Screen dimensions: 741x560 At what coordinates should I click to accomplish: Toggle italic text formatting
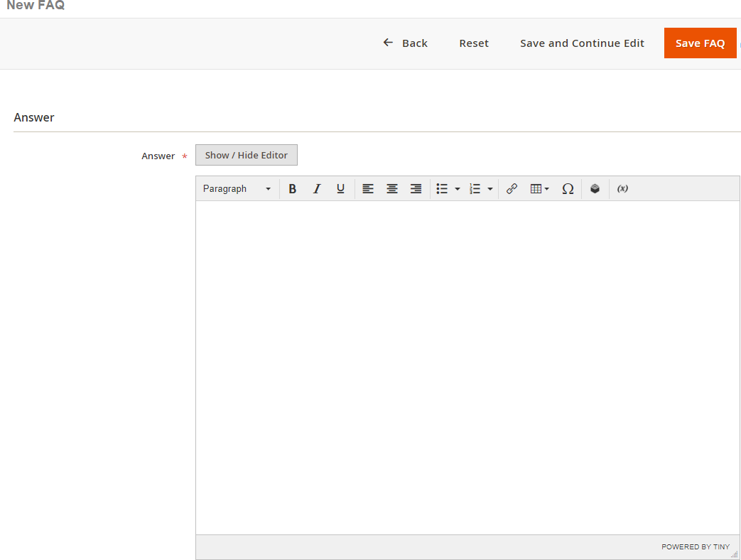(x=317, y=189)
